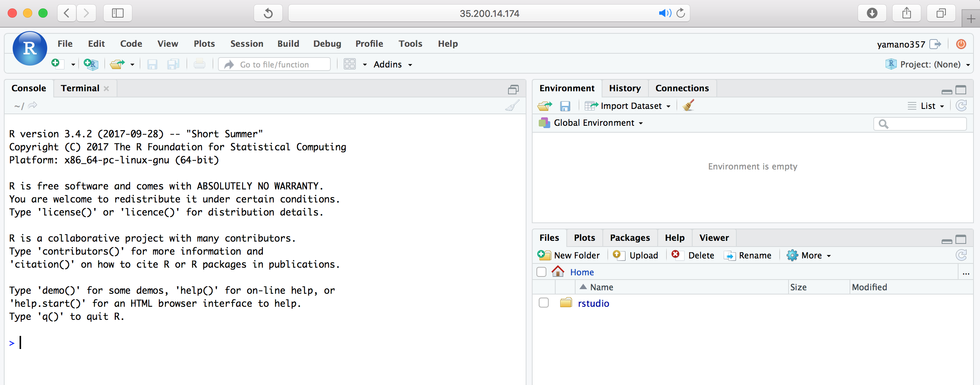Viewport: 980px width, 385px height.
Task: Open the More files dropdown
Action: (x=808, y=255)
